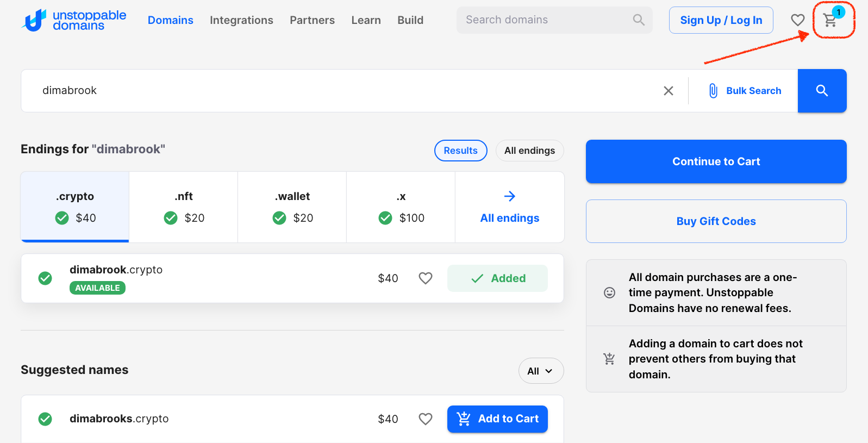This screenshot has width=868, height=443.
Task: Click Continue to Cart
Action: [x=716, y=161]
